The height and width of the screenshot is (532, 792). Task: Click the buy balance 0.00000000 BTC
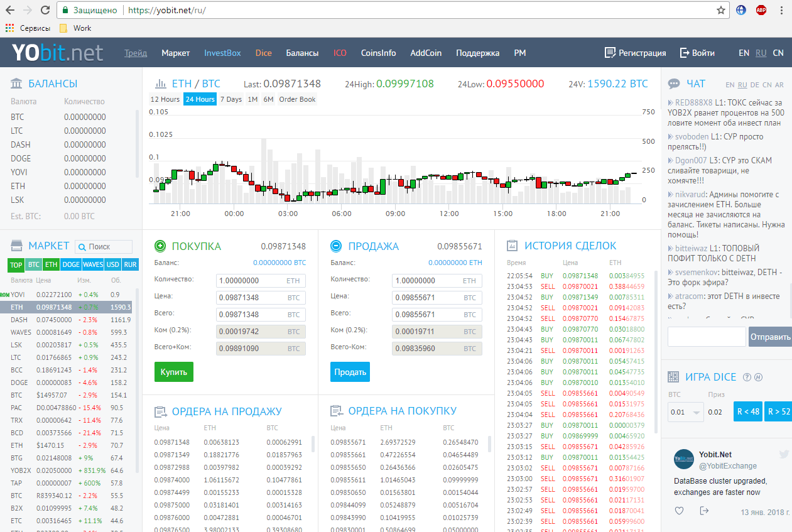tap(279, 263)
